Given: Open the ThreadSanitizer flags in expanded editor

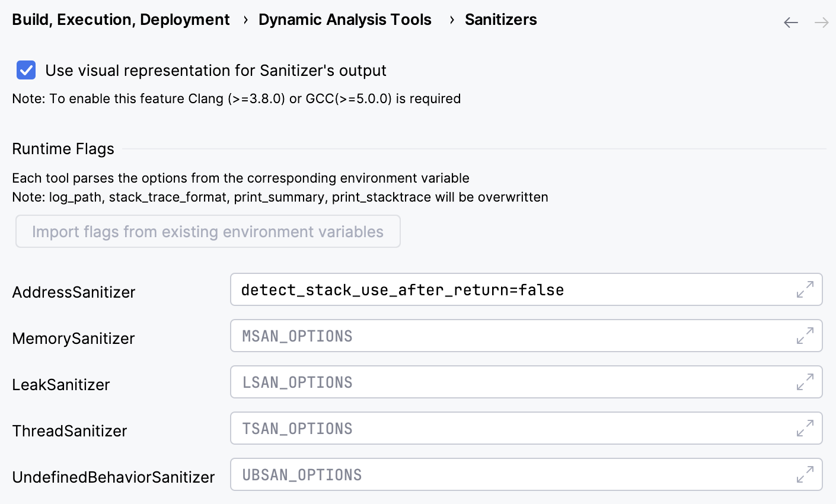Looking at the screenshot, I should tap(805, 428).
